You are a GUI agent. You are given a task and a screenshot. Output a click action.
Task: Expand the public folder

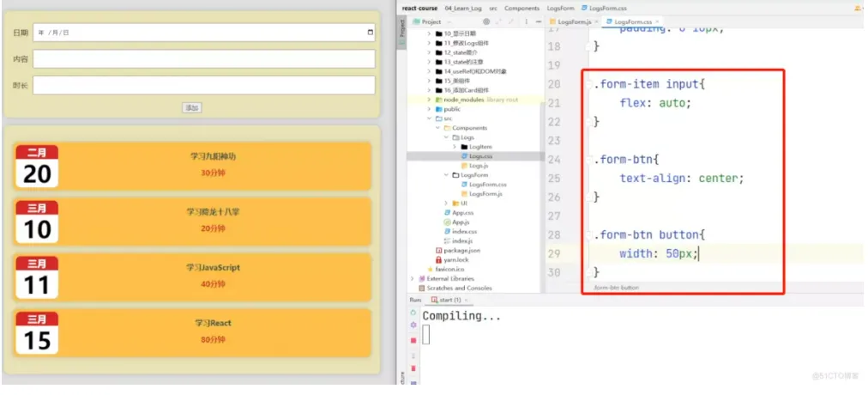click(429, 109)
